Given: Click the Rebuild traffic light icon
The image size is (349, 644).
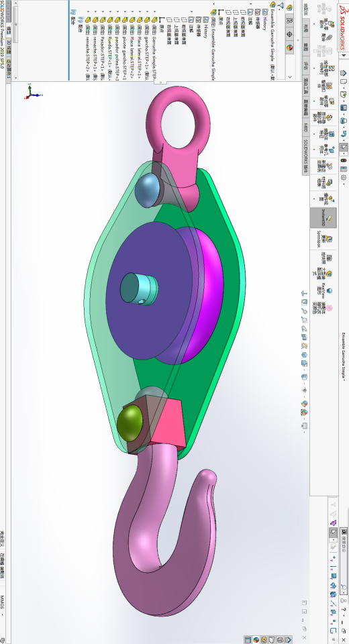Looking at the screenshot, I should [x=343, y=160].
